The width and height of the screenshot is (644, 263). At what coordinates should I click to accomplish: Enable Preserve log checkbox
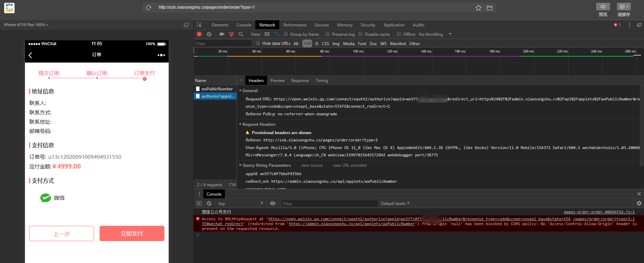(x=328, y=34)
